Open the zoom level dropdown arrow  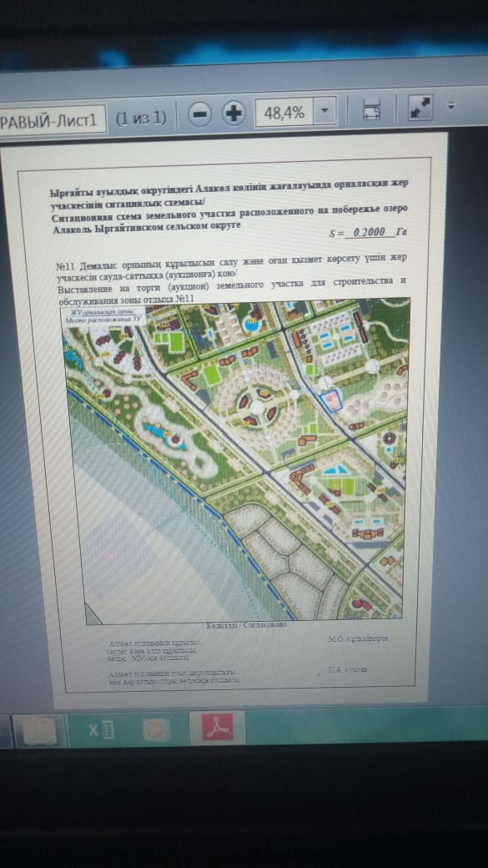[324, 111]
